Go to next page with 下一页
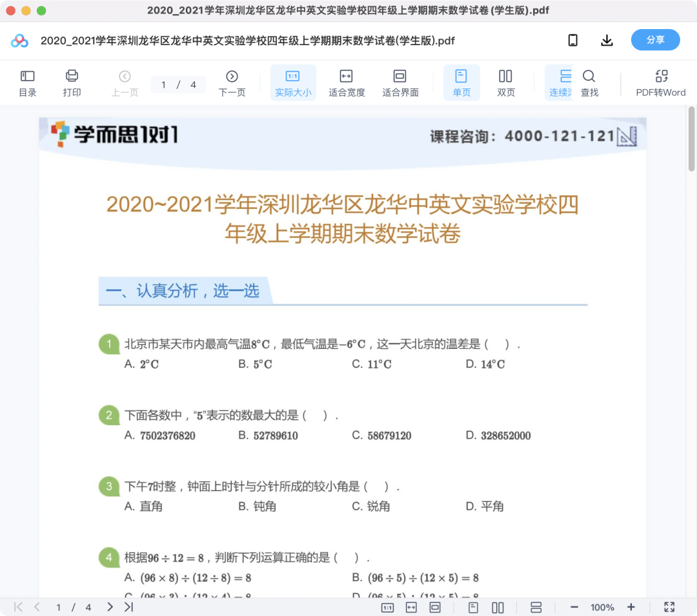Viewport: 697px width, 616px height. click(232, 83)
